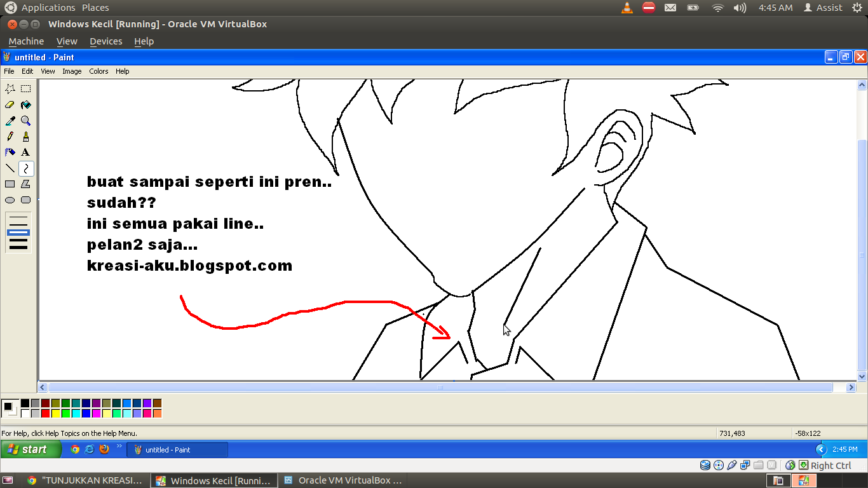Pick the yellow color swatch
This screenshot has height=488, width=868.
pyautogui.click(x=55, y=414)
